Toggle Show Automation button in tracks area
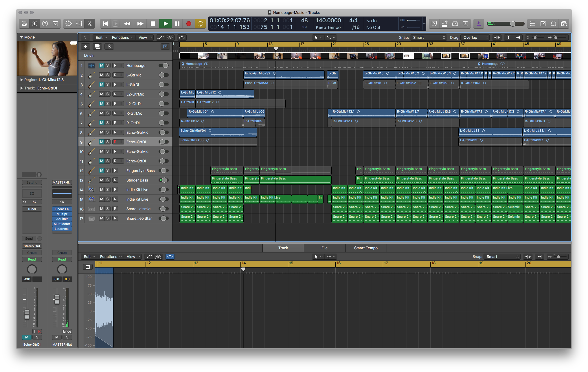The image size is (588, 372). [160, 38]
